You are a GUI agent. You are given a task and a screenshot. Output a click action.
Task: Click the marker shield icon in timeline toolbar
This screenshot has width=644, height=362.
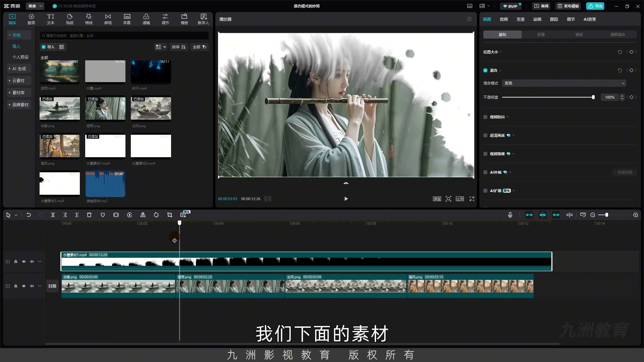[103, 215]
